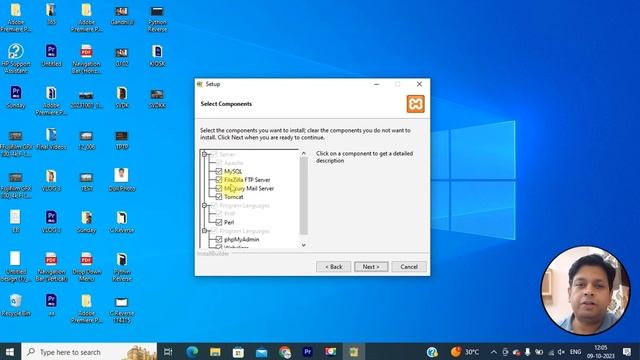Close the Setup window

coord(419,84)
